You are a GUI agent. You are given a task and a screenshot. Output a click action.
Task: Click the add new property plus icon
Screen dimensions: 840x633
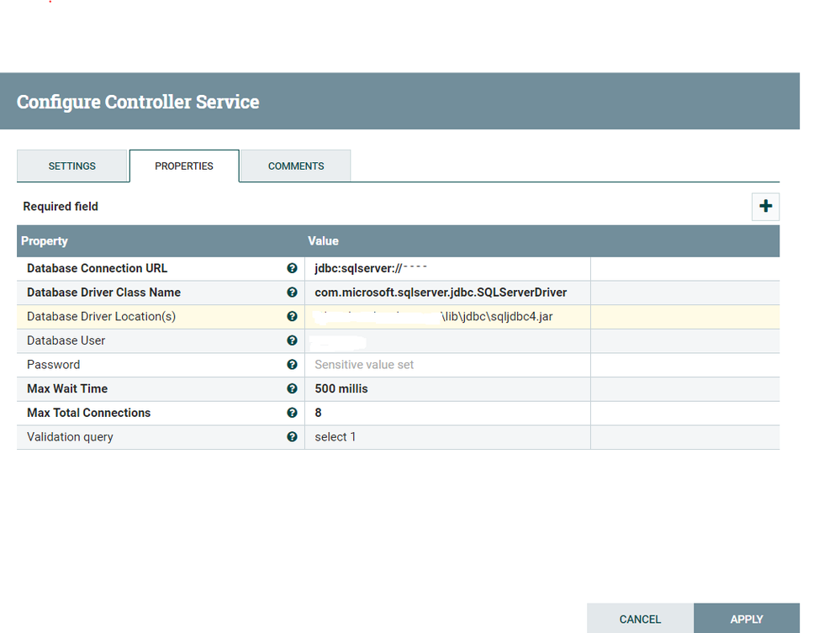click(x=765, y=207)
